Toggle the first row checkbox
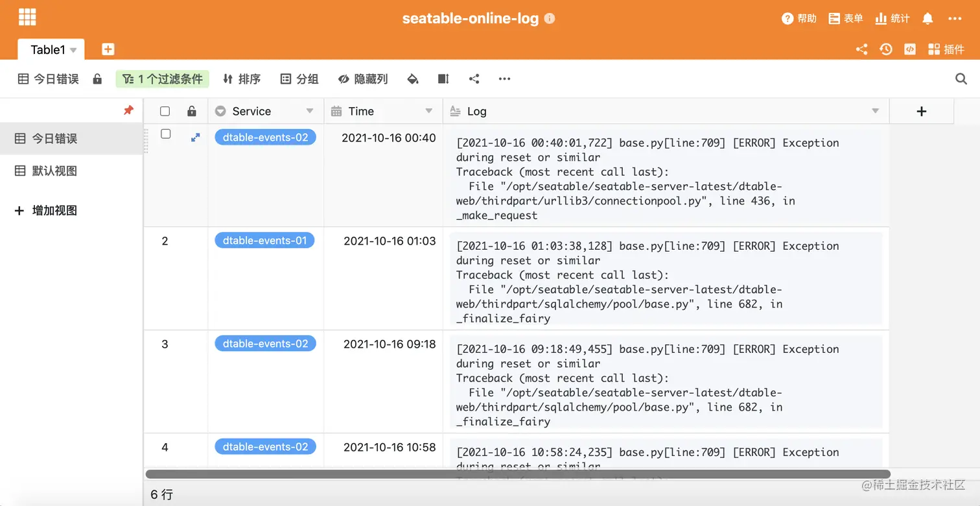 165,134
